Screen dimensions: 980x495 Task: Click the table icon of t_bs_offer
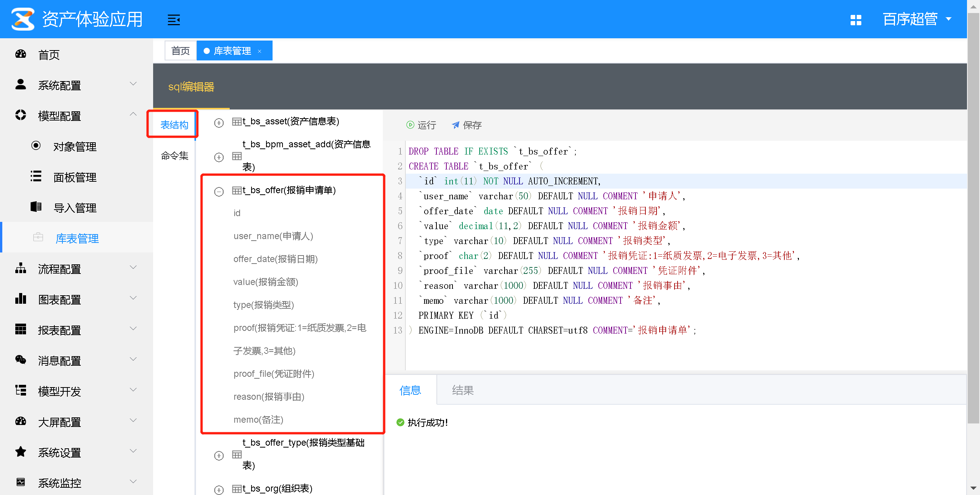pyautogui.click(x=237, y=191)
